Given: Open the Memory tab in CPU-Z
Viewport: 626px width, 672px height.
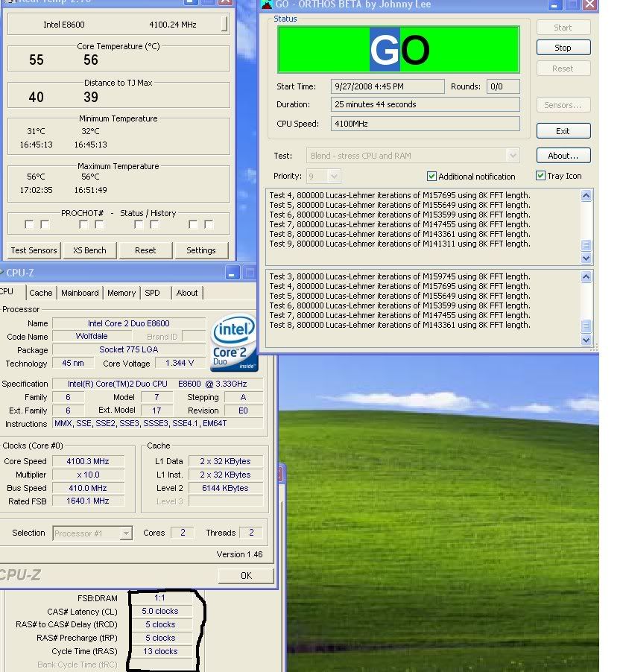Looking at the screenshot, I should point(121,293).
